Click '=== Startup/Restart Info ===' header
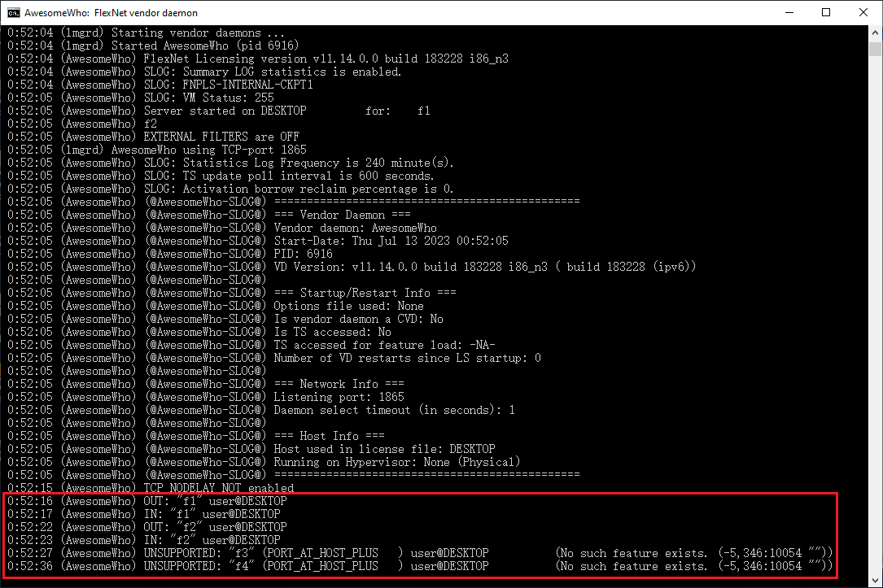This screenshot has width=883, height=588. [365, 293]
